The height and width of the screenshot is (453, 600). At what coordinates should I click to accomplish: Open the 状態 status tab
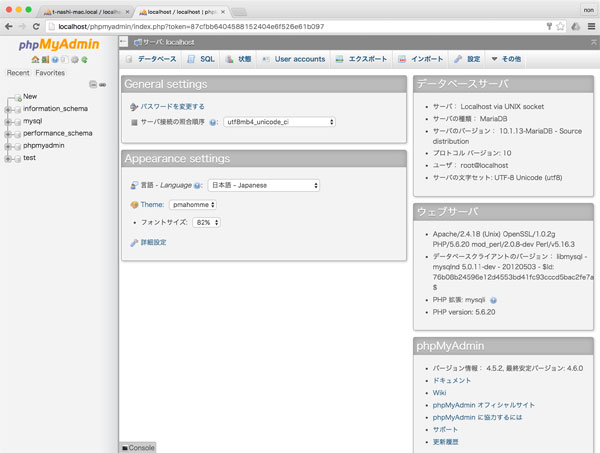pos(238,59)
